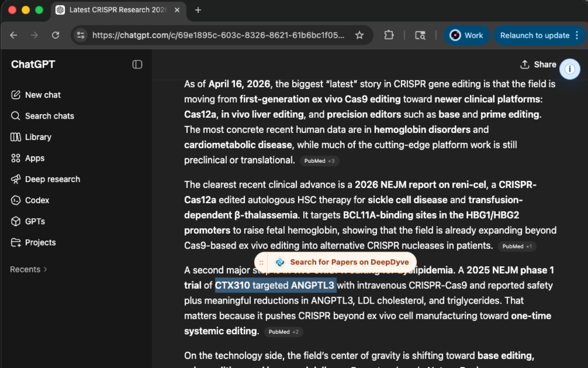Click the ChatGPT logo title
This screenshot has width=588, height=368.
(33, 64)
